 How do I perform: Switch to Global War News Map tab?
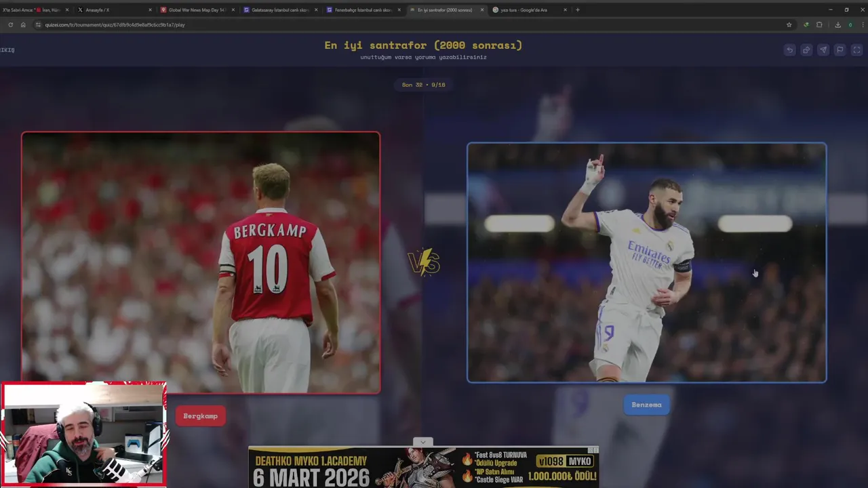point(198,10)
